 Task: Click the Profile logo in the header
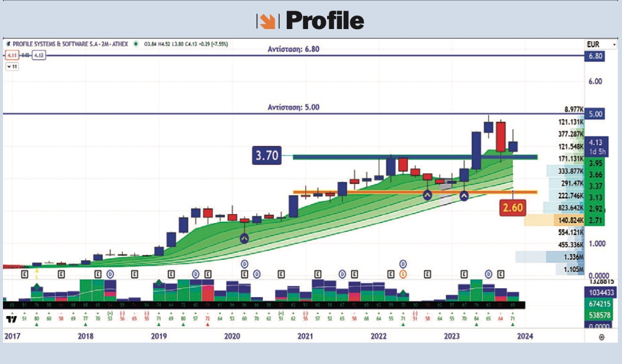(310, 21)
